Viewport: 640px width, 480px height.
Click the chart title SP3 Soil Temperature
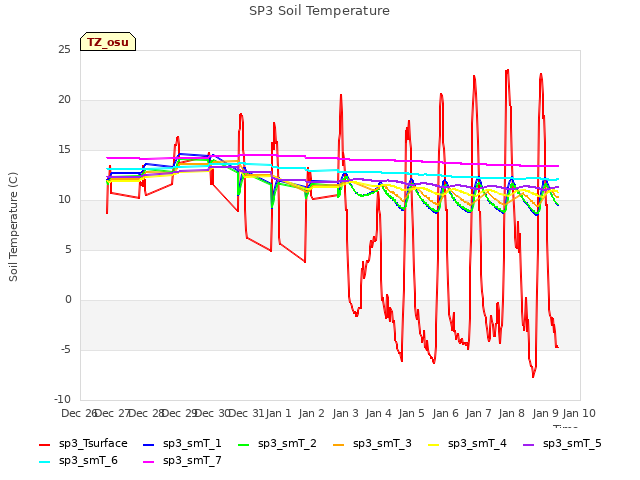click(x=320, y=11)
